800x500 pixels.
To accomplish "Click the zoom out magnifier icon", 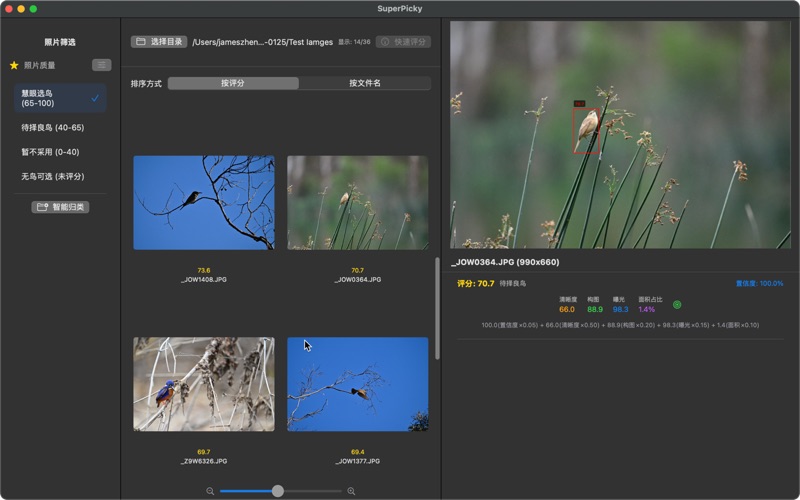I will [210, 491].
